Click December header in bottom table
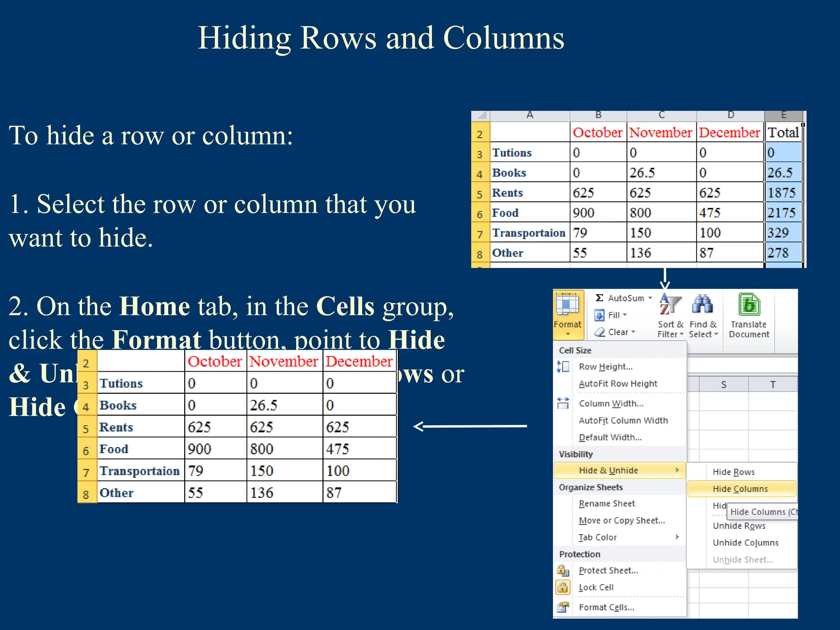 359,361
